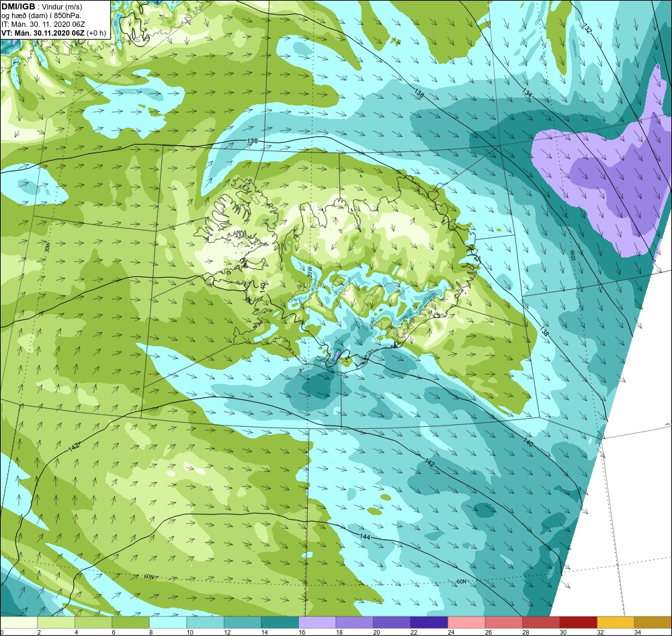Click the legend swatch between 2 and 4
This screenshot has height=636, width=672.
(56, 623)
